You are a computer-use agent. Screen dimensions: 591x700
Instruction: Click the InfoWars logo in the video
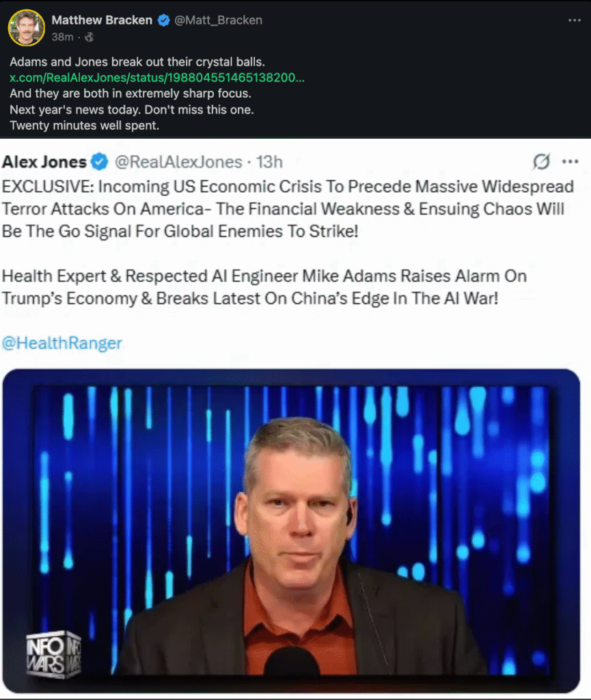coord(54,654)
